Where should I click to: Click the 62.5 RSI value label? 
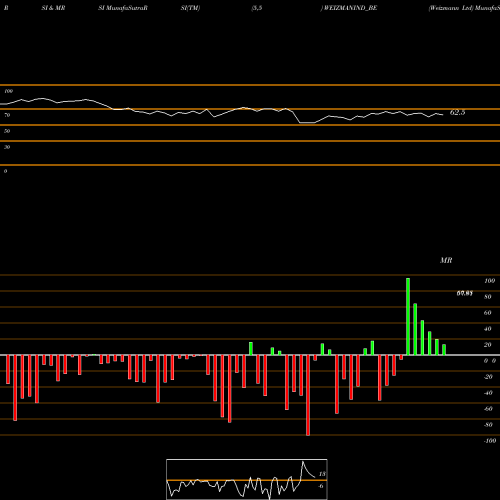457,113
